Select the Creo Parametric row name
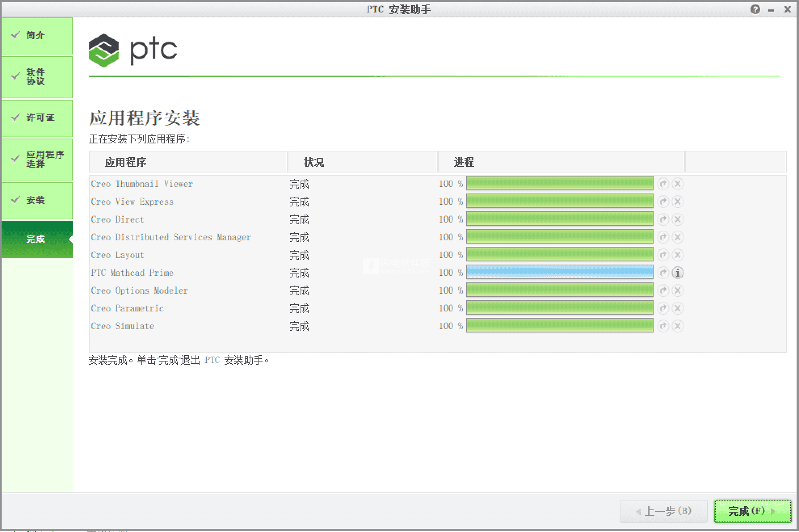The image size is (799, 532). [127, 308]
